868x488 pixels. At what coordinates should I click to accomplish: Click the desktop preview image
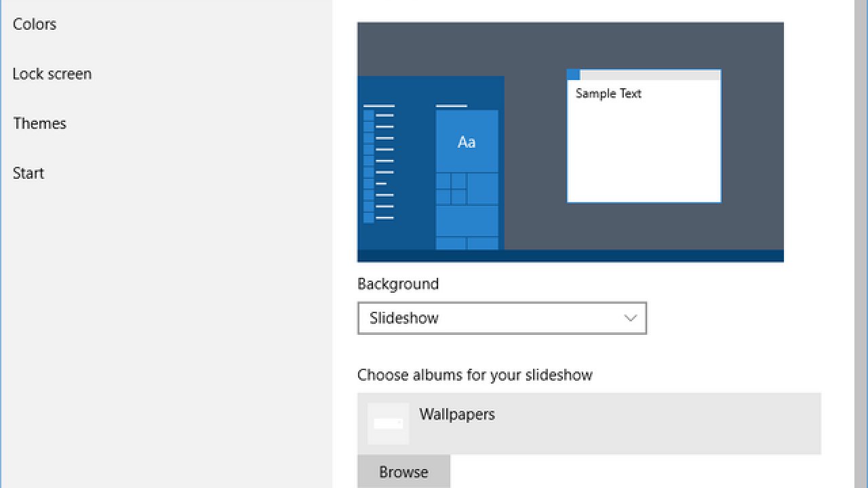coord(570,142)
